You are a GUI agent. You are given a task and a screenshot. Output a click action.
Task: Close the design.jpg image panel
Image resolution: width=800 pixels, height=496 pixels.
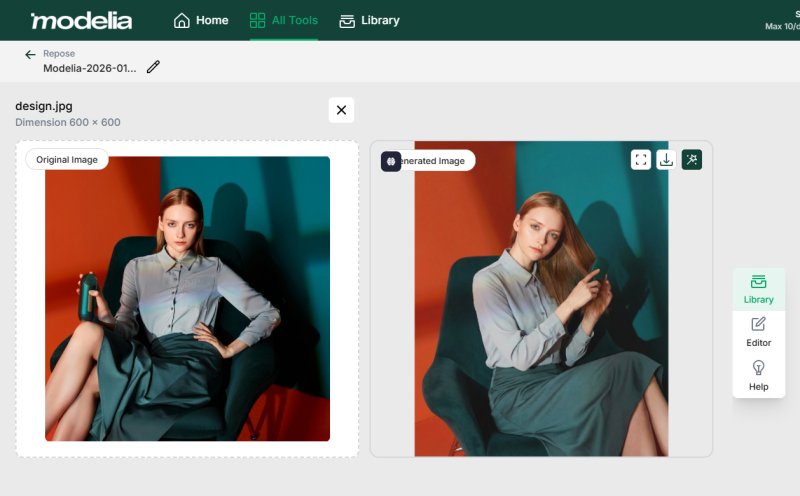(x=341, y=110)
